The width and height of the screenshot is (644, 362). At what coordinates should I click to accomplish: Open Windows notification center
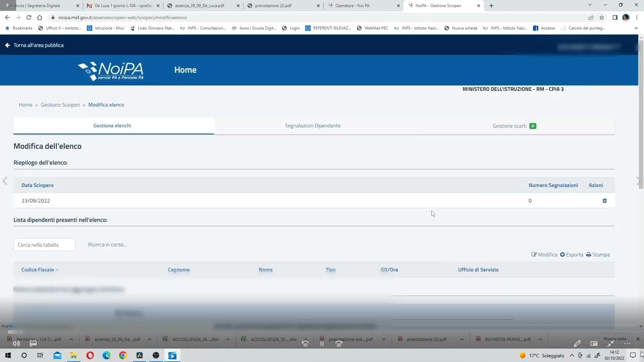(633, 355)
